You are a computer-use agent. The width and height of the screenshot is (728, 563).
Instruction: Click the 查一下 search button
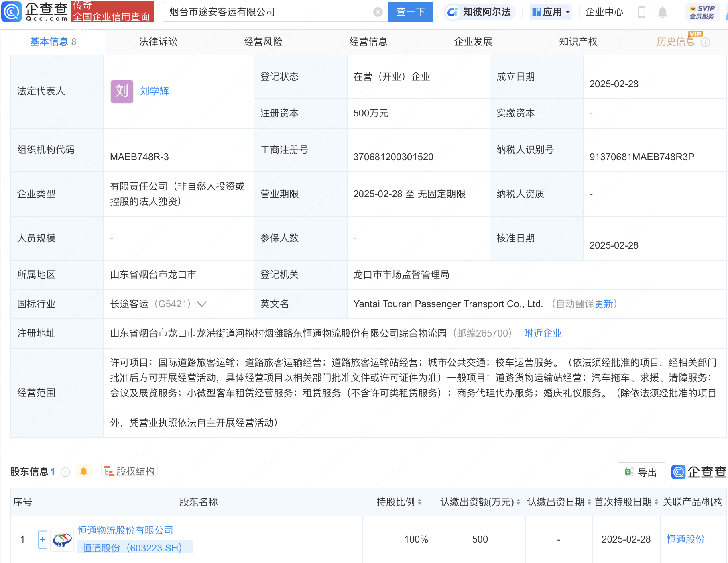point(411,12)
